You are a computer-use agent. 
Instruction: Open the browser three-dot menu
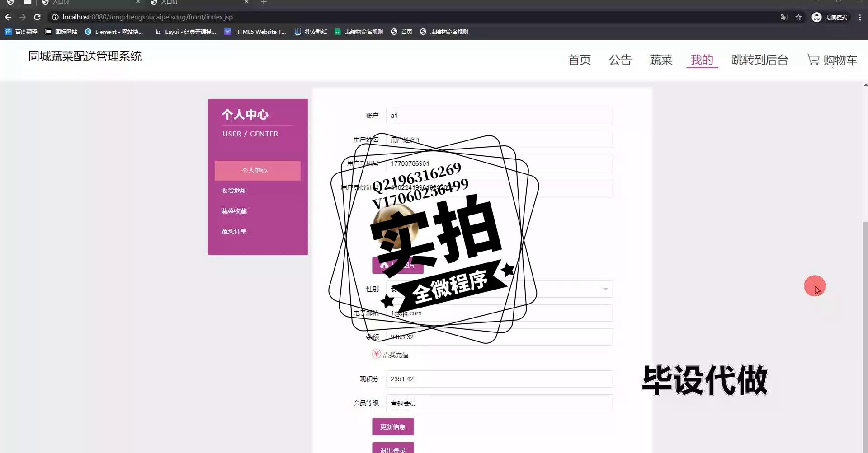click(860, 17)
